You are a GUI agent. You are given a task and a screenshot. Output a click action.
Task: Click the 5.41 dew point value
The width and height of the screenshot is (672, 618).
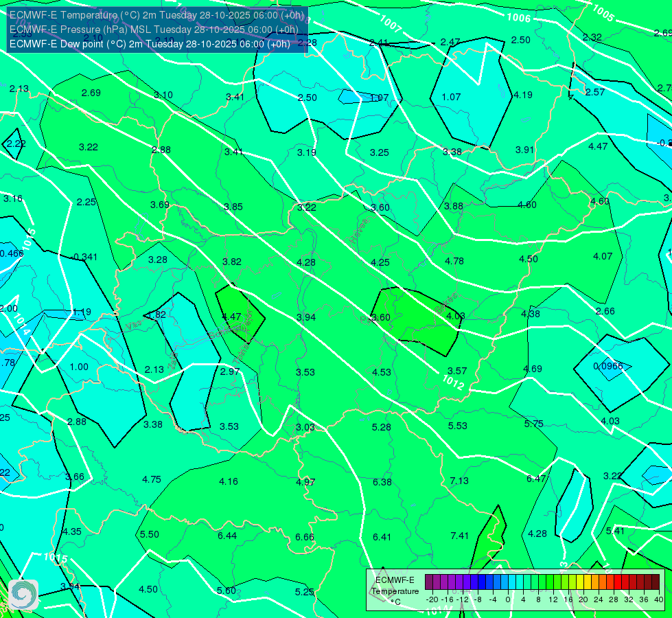615,531
